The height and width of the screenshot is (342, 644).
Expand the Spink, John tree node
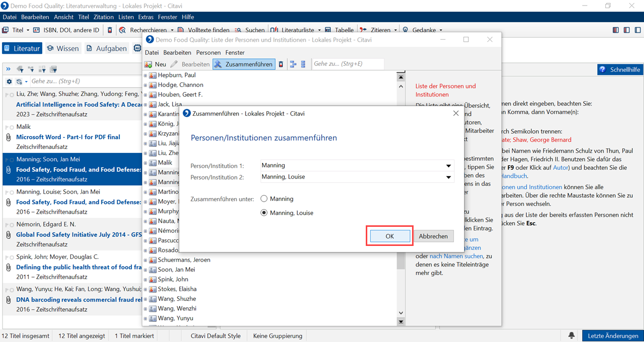[x=146, y=280]
